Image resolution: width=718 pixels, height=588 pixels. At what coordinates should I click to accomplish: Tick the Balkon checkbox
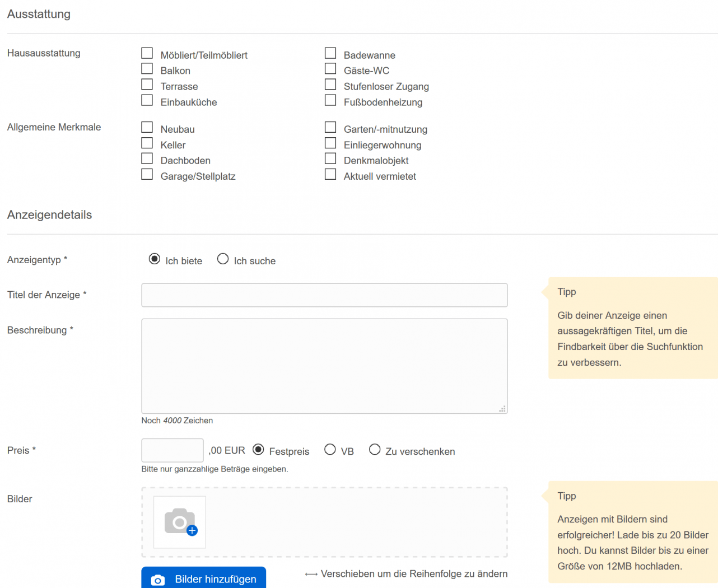tap(147, 69)
